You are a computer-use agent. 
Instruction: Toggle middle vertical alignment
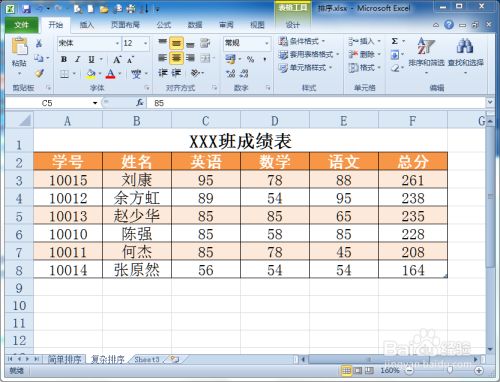click(x=176, y=44)
